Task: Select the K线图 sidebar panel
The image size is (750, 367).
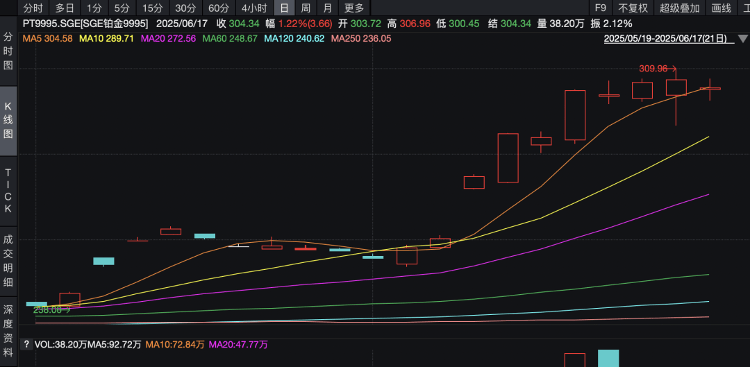Action: [x=8, y=121]
